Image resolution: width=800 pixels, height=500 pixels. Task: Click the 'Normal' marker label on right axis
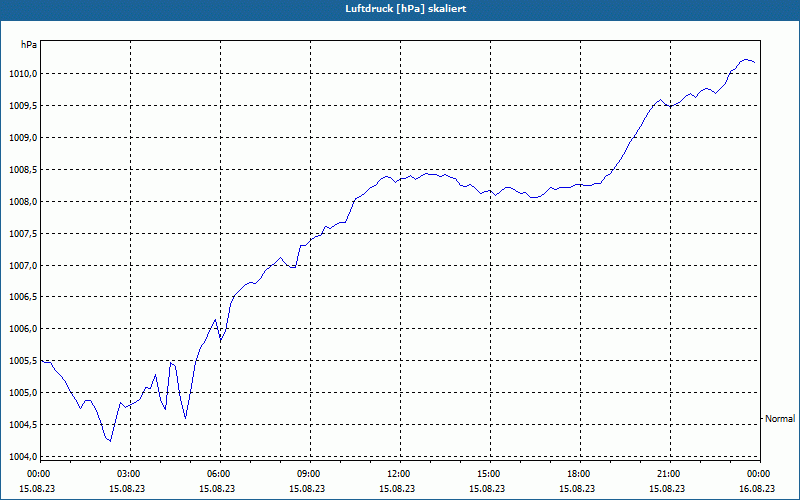780,418
